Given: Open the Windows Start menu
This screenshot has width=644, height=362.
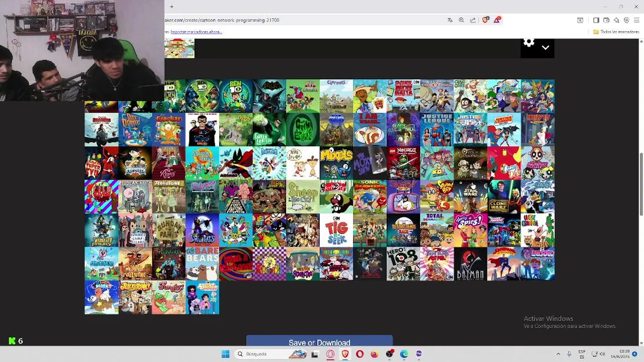Looking at the screenshot, I should 226,354.
